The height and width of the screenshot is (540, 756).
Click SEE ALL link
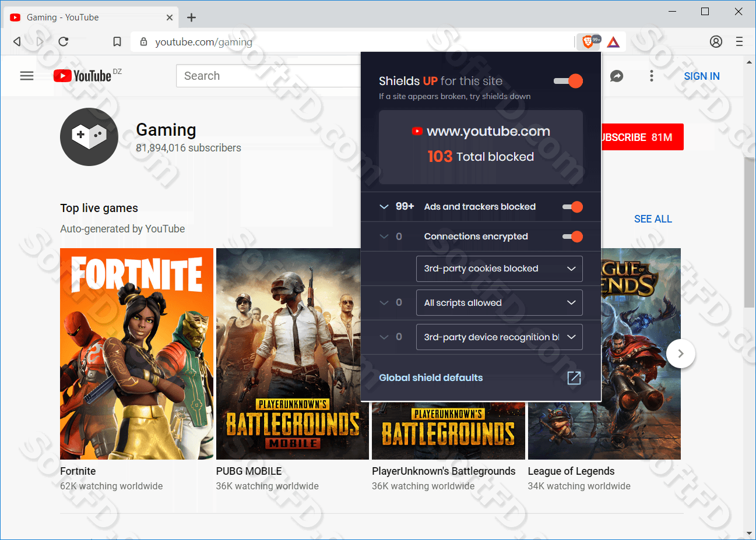pos(653,219)
